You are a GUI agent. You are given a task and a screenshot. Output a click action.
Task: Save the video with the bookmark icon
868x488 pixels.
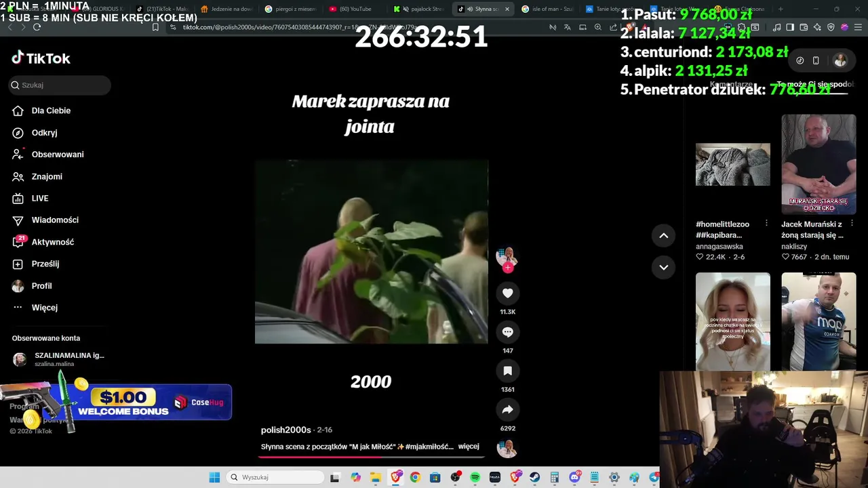(507, 371)
